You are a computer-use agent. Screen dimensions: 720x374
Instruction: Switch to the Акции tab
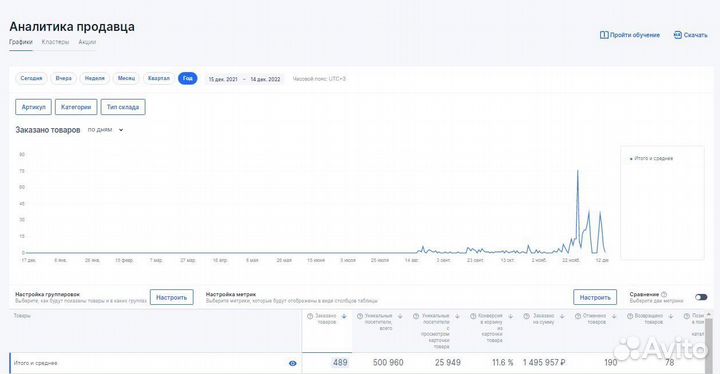87,42
